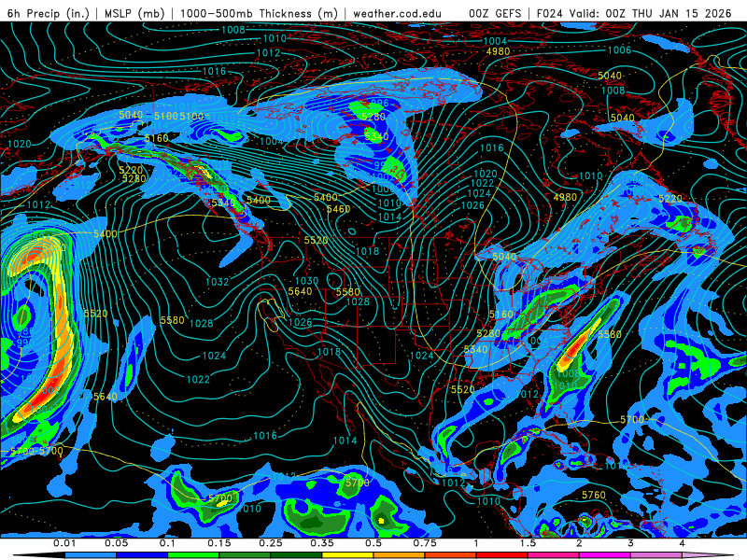Click the '0.75' legend value
The width and height of the screenshot is (747, 560).
(x=425, y=543)
